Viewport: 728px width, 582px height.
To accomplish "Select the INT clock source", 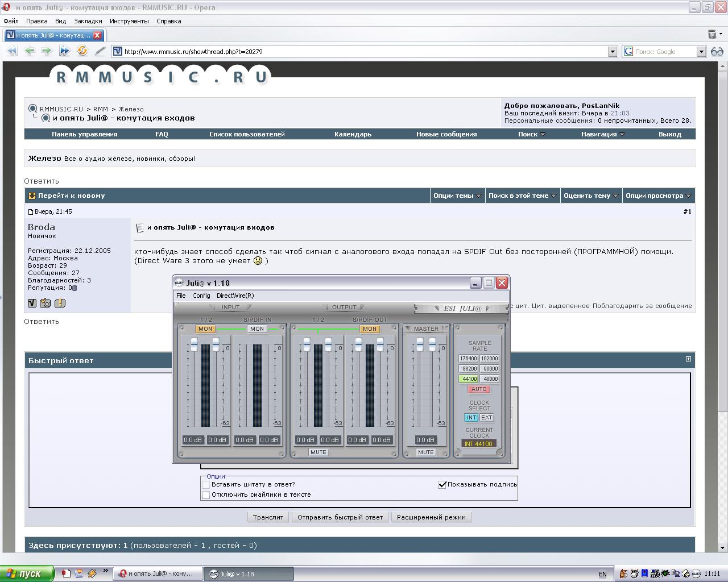I will click(471, 418).
